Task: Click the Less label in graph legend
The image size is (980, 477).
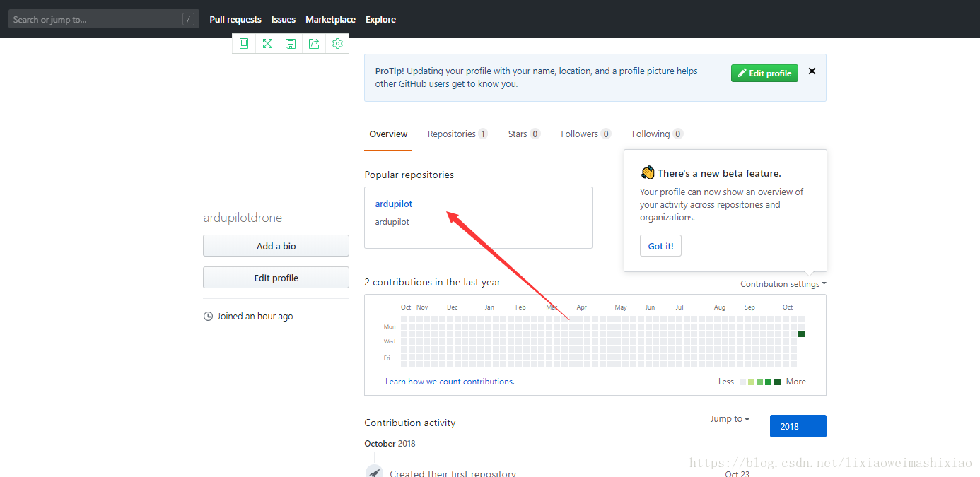Action: tap(726, 382)
